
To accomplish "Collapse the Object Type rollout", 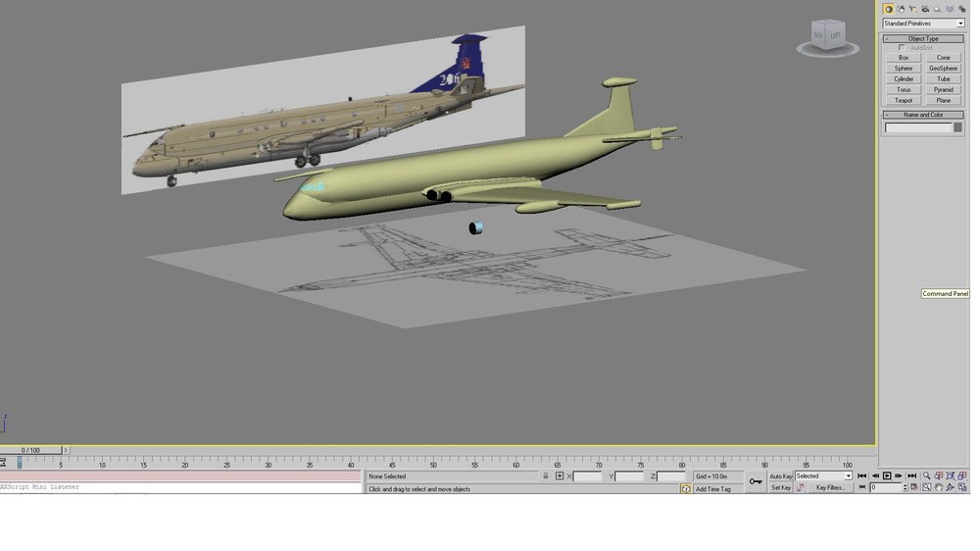I will pyautogui.click(x=923, y=39).
